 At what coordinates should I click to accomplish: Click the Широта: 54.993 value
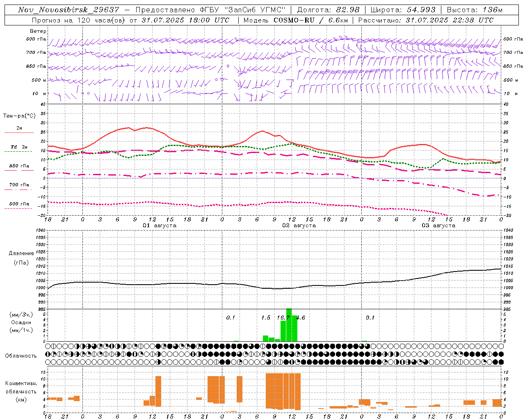[403, 10]
